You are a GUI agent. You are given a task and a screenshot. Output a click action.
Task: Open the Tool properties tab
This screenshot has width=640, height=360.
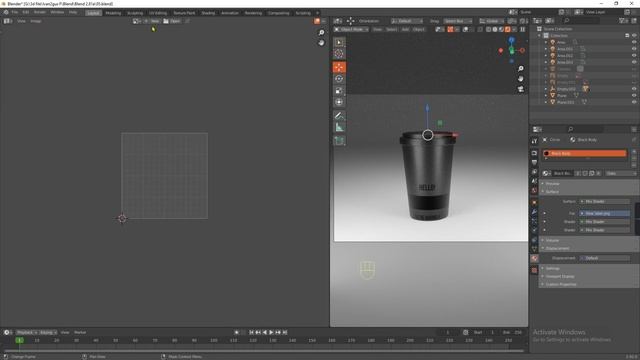(x=534, y=141)
